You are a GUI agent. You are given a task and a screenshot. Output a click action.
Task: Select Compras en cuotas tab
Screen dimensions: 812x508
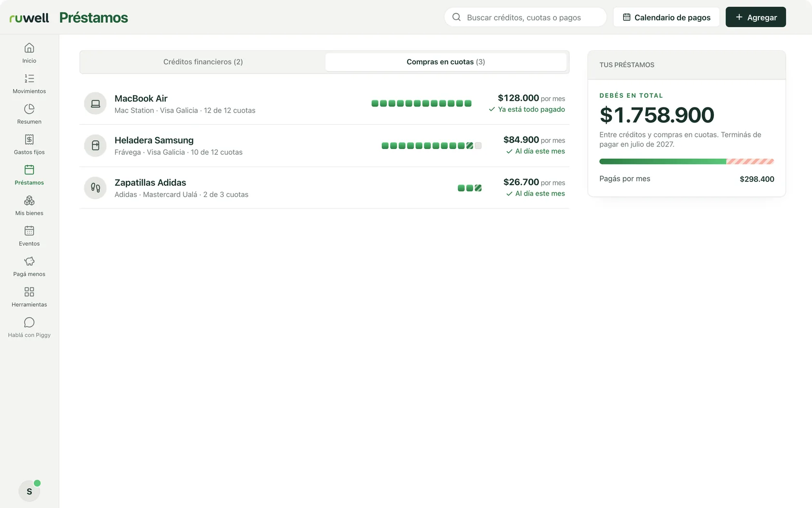[446, 62]
